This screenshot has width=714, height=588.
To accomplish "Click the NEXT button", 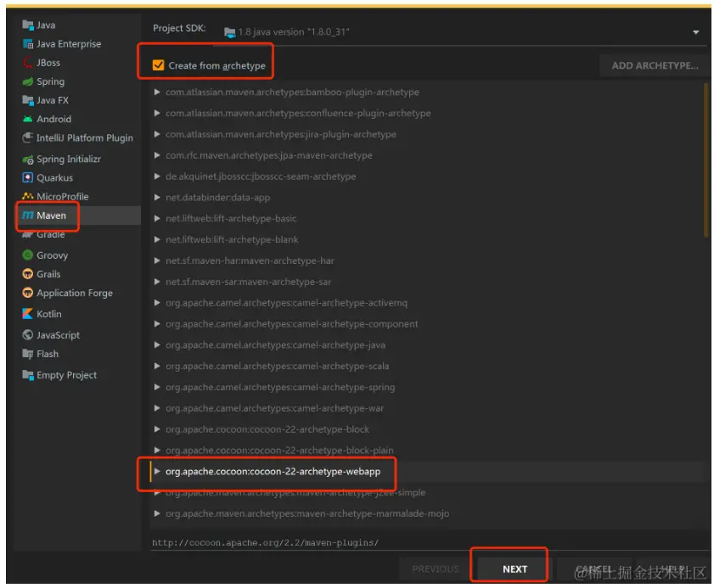I will 514,568.
